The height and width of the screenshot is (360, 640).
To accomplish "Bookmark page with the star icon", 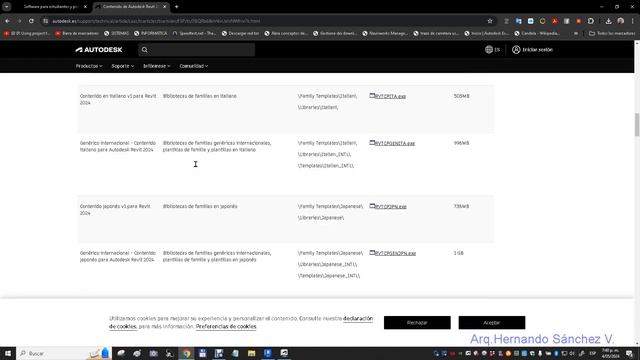I will point(490,21).
